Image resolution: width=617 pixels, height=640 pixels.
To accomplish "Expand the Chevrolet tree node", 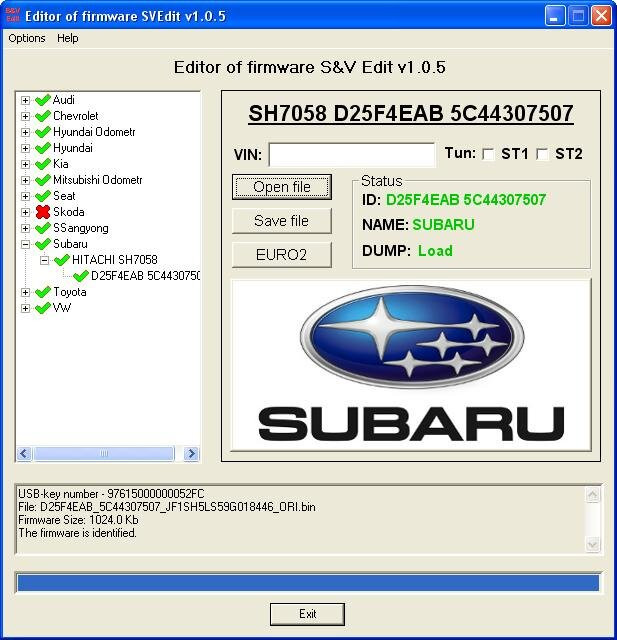I will pyautogui.click(x=25, y=116).
